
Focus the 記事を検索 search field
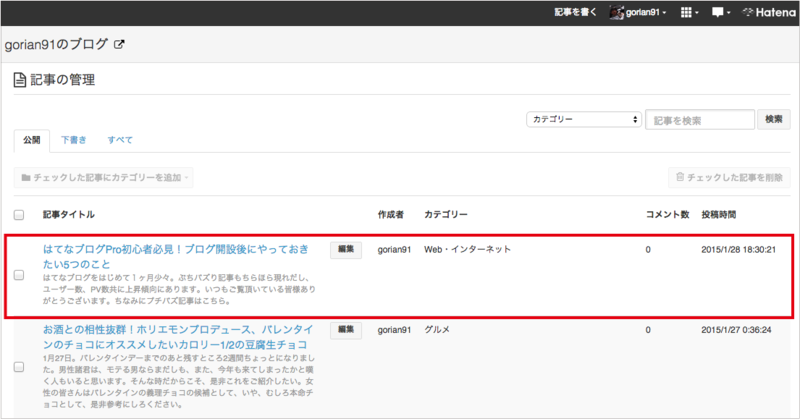tap(699, 120)
